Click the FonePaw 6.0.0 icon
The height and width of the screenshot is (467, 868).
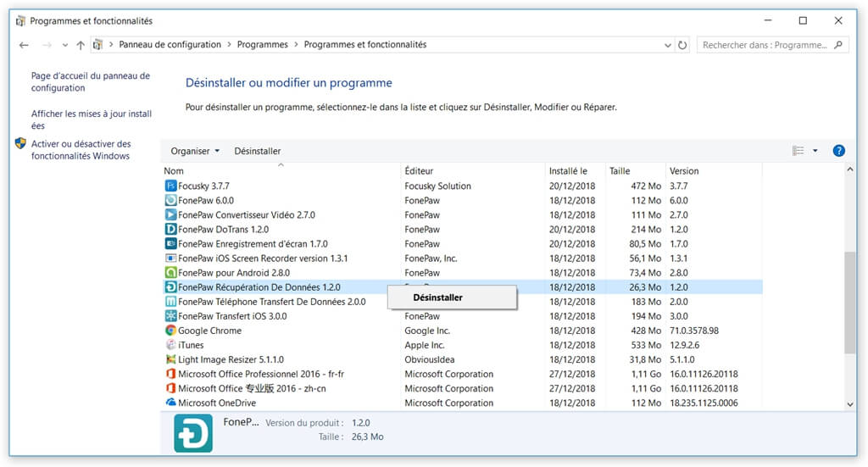170,200
